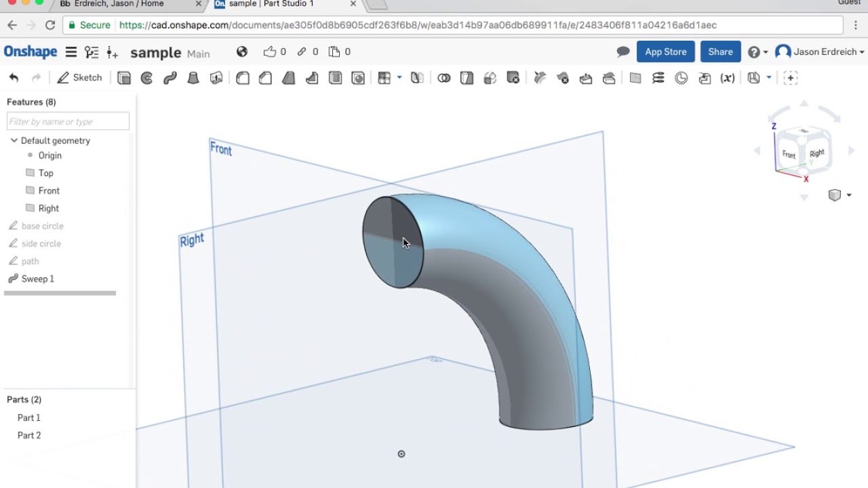Select the Thicken tool
This screenshot has height=488, width=868.
click(x=216, y=78)
